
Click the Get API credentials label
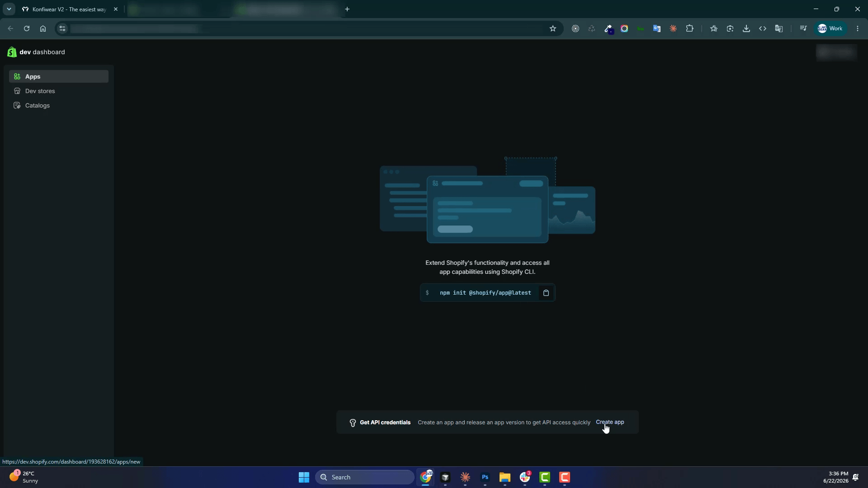pos(385,422)
